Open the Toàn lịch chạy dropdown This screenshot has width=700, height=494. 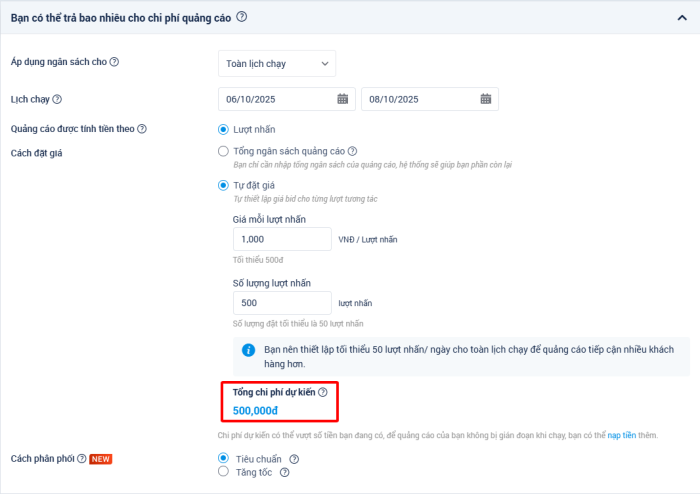[x=277, y=63]
